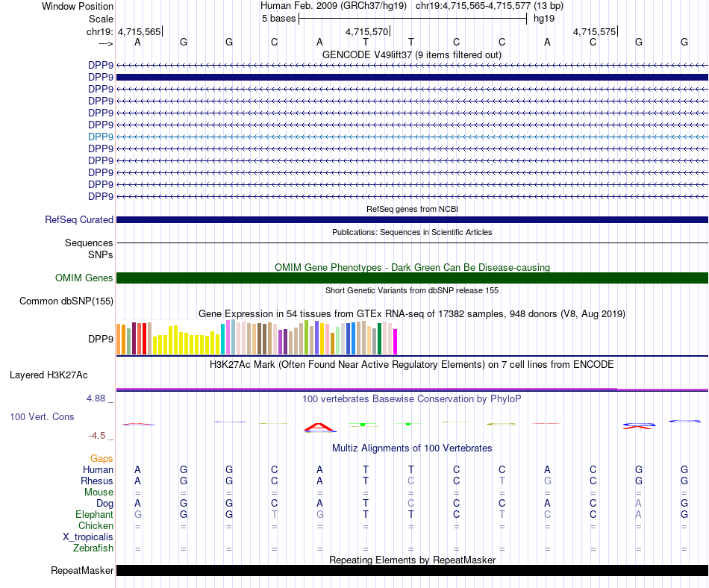The width and height of the screenshot is (709, 588).
Task: Click the Window Position label
Action: [x=78, y=6]
